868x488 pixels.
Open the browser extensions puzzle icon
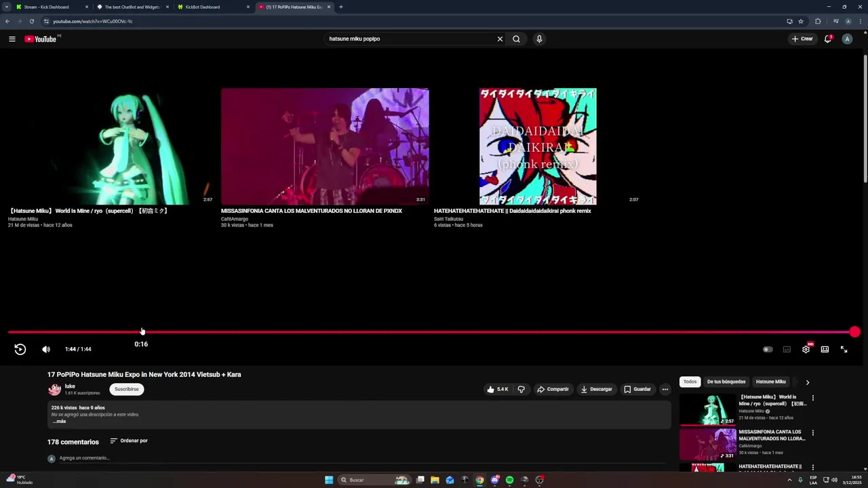tap(818, 21)
